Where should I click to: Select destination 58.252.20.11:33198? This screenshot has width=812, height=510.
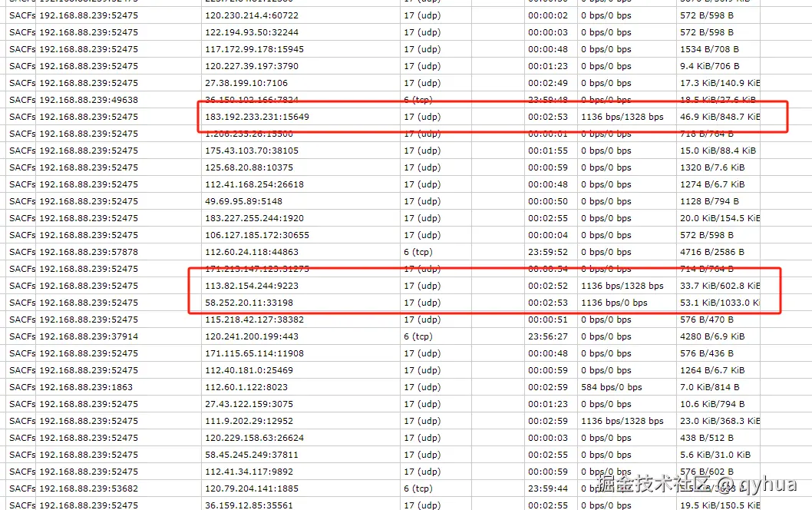pos(249,303)
